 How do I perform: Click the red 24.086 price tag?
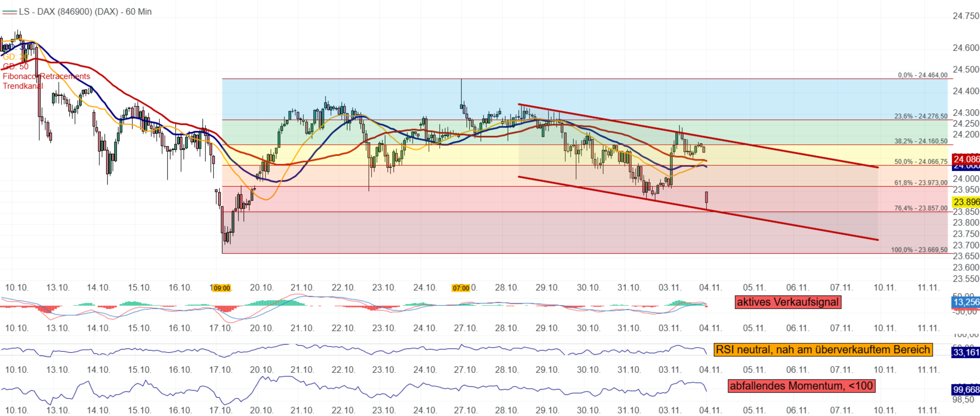pos(966,159)
